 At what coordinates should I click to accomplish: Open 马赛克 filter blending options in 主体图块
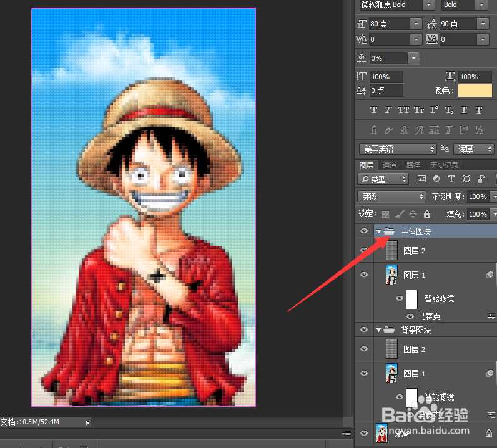[x=491, y=316]
